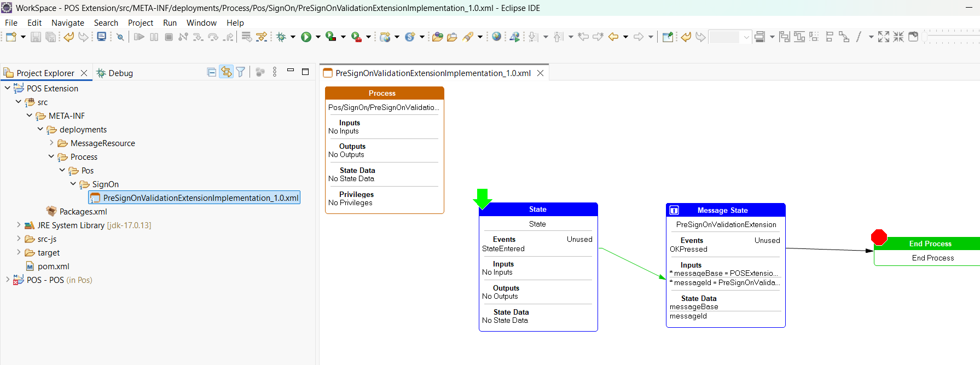
Task: Click the Step Over icon
Action: click(213, 37)
